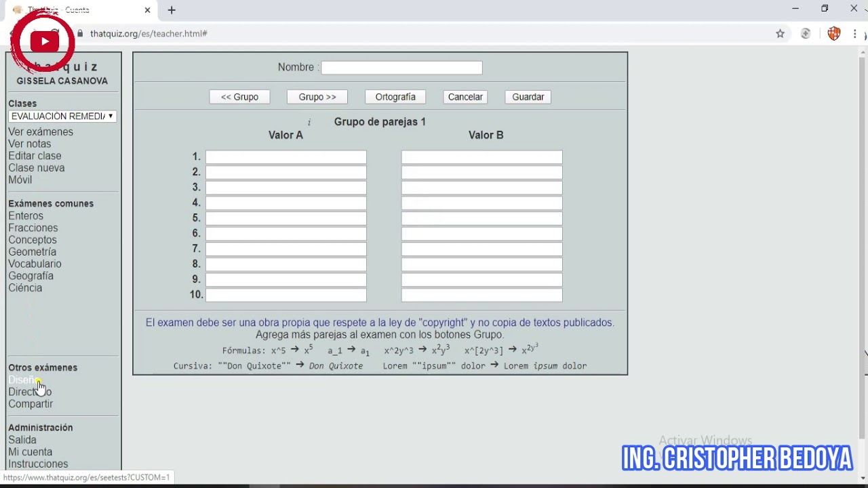Choose Geometría common exam
Screen dimensions: 868x488
click(x=32, y=251)
